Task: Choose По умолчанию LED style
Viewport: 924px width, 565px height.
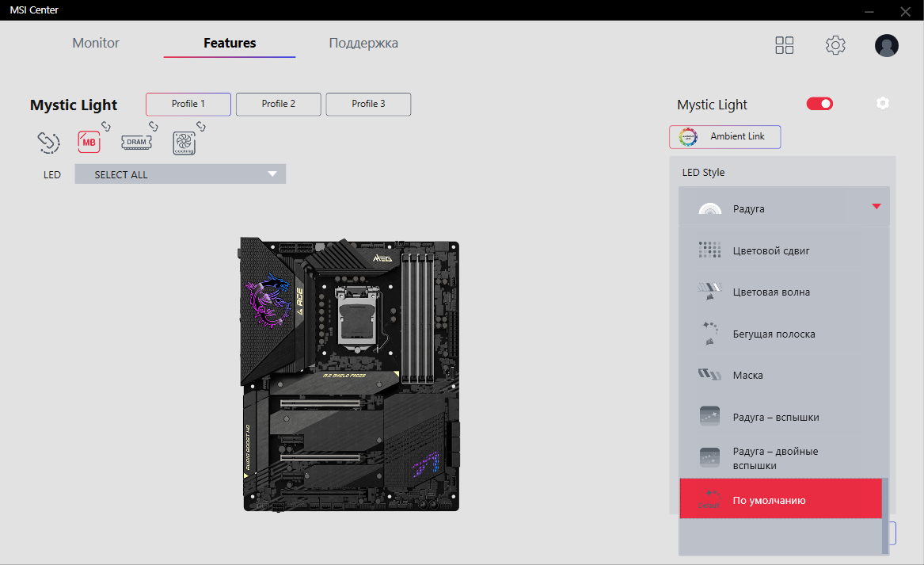Action: [x=780, y=499]
